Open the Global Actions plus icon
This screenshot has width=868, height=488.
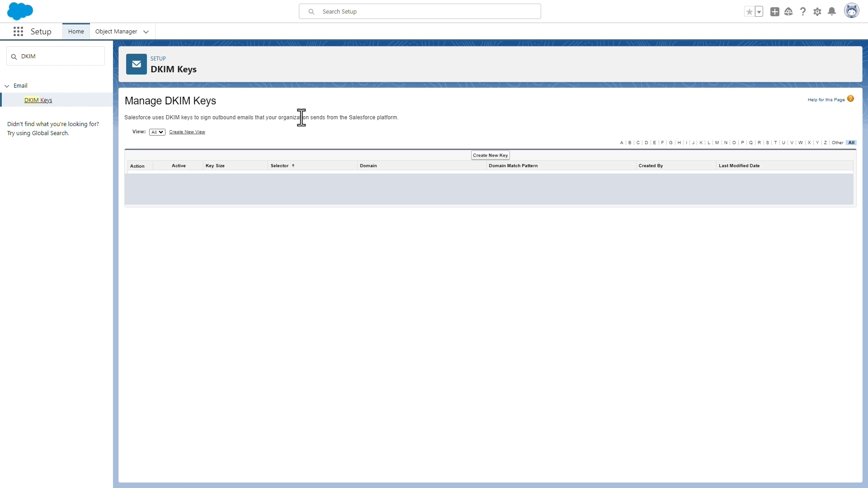click(x=774, y=12)
